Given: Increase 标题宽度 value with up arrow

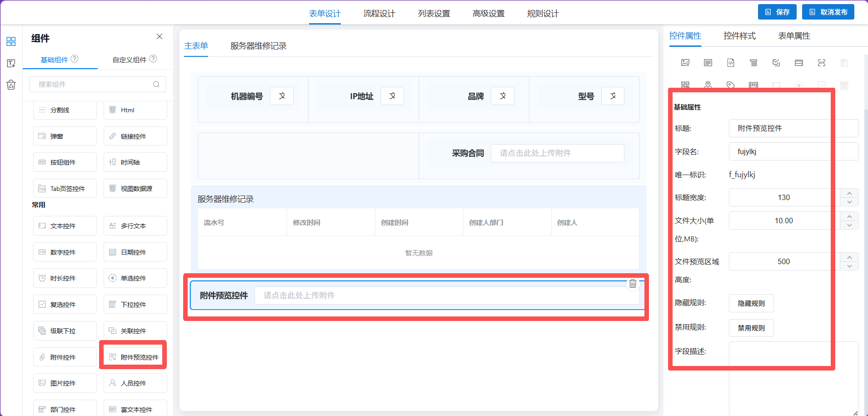Looking at the screenshot, I should [849, 193].
